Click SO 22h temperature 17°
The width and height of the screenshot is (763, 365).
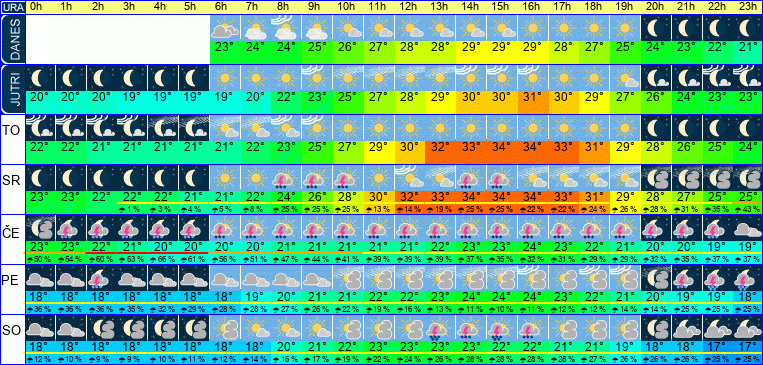[x=718, y=347]
